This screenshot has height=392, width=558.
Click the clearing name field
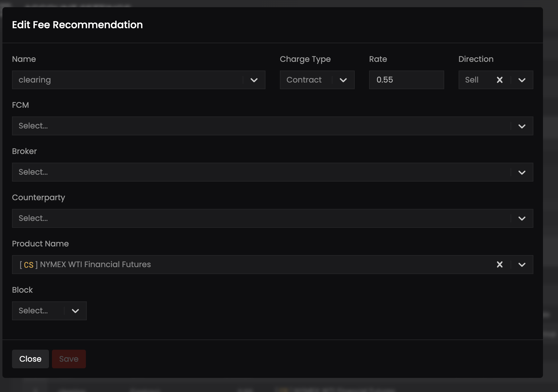[x=126, y=80]
